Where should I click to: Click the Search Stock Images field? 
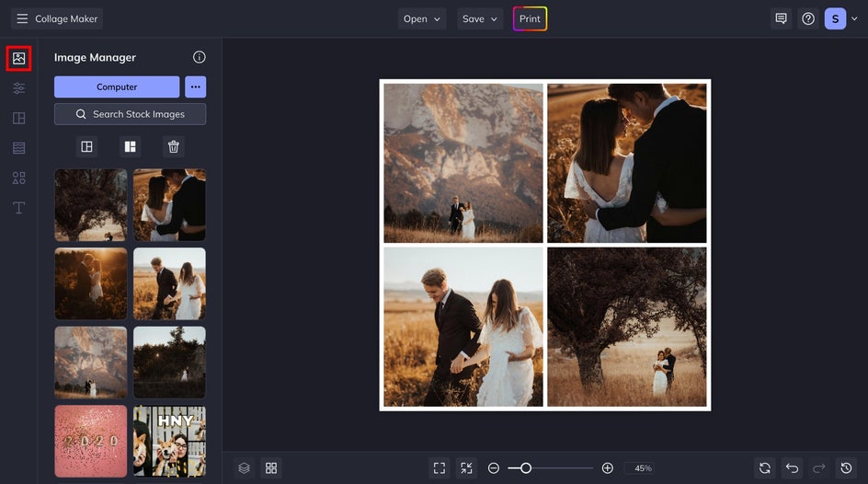(130, 114)
